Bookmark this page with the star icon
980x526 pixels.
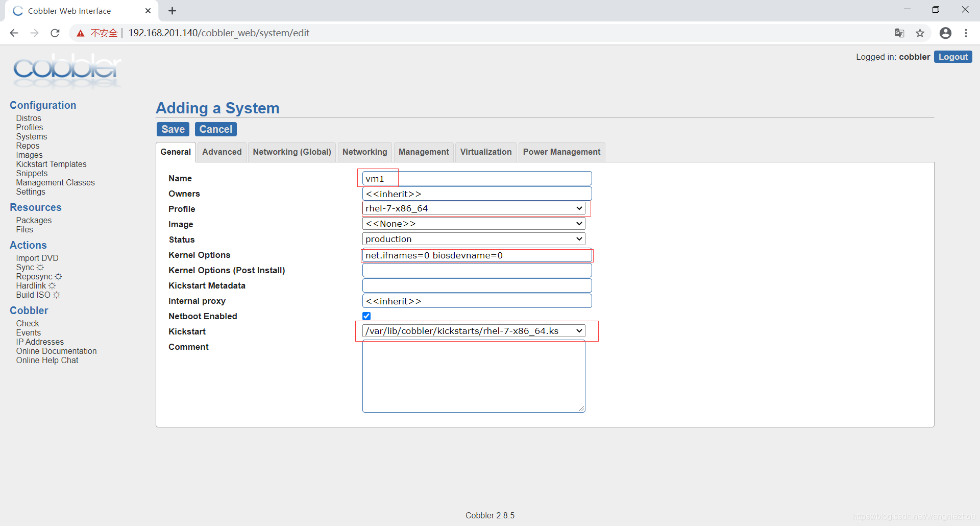tap(920, 33)
